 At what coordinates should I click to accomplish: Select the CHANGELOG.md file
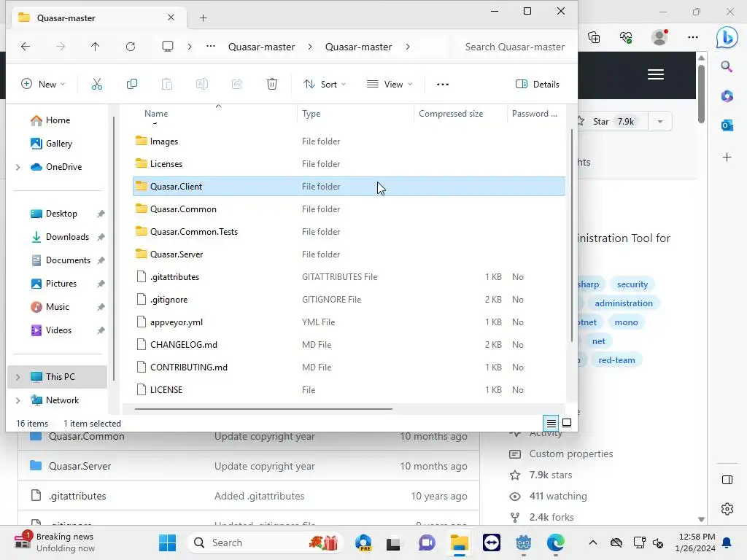349,345
